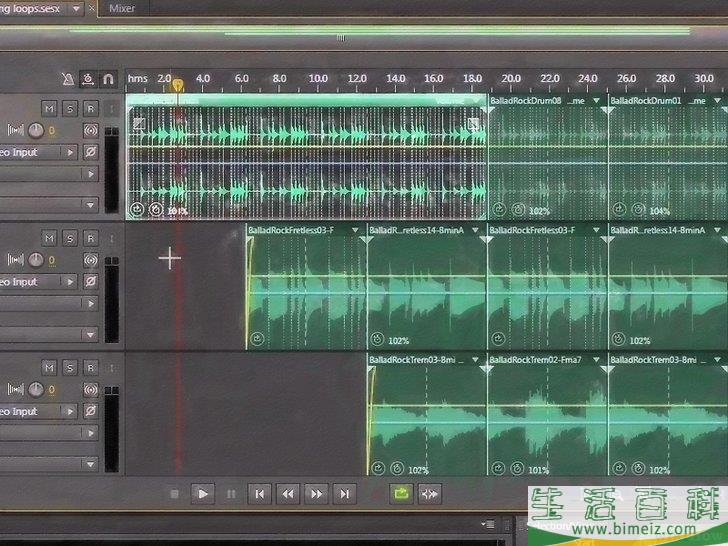Switch to the Mixer tab
The image size is (728, 546).
(124, 8)
